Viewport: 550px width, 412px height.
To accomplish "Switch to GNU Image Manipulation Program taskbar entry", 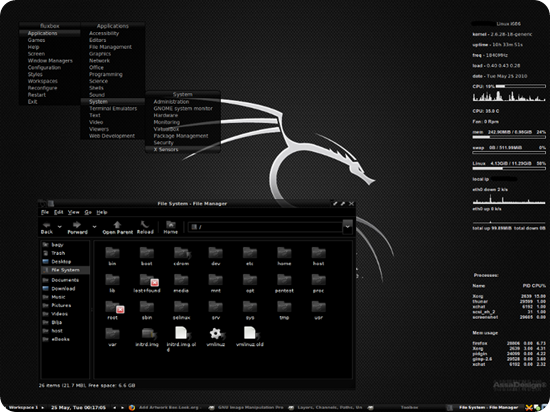I will [x=247, y=407].
